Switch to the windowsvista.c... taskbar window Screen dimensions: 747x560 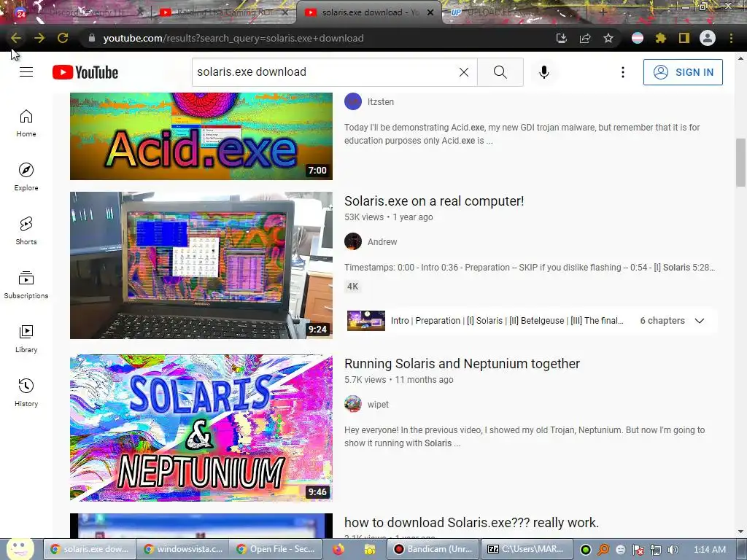click(x=182, y=549)
